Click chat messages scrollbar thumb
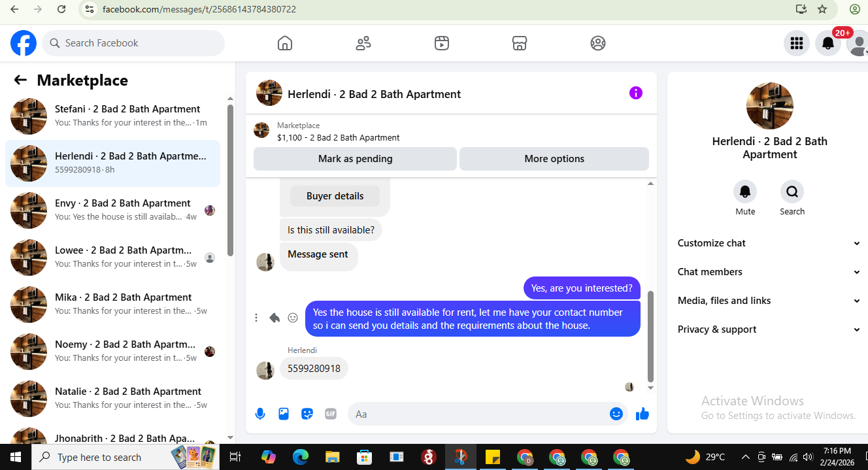The image size is (868, 470). click(650, 336)
